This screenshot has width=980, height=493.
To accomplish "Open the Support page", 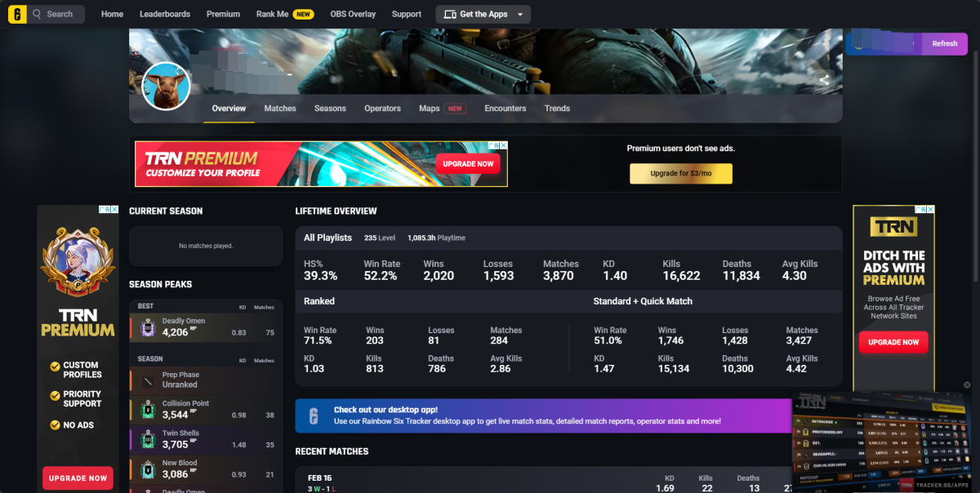I will (x=407, y=14).
